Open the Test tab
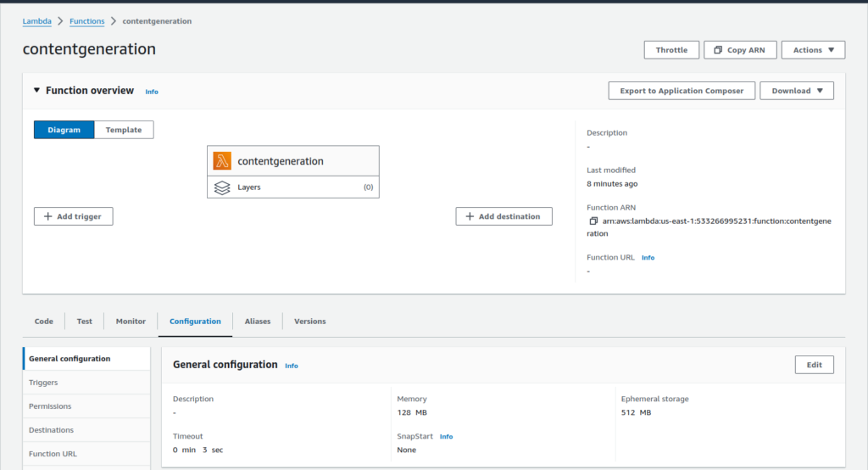 click(x=84, y=322)
